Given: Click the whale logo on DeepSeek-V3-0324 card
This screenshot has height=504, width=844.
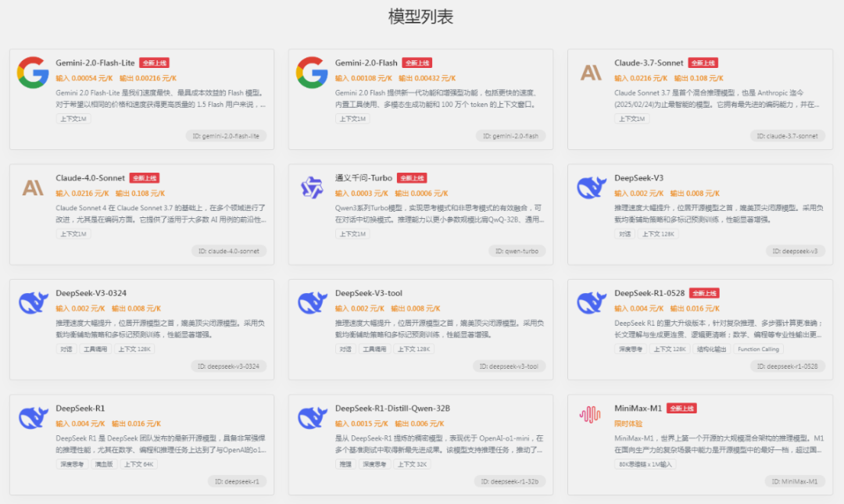Looking at the screenshot, I should point(34,302).
